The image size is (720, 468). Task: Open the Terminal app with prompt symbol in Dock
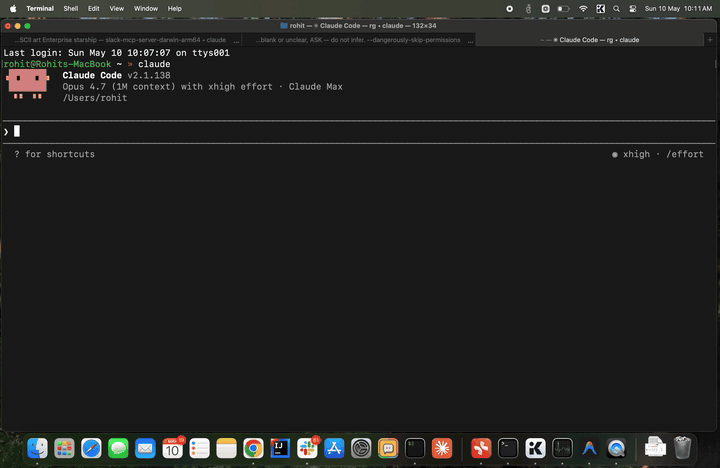(x=508, y=448)
